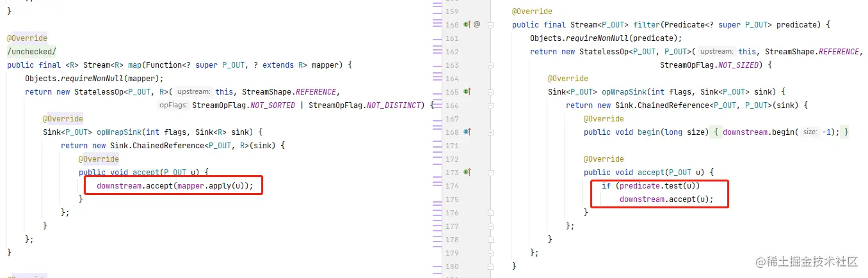Viewport: 868px width, 278px height.
Task: Collapse the filter method fold on line 160
Action: pos(491,25)
